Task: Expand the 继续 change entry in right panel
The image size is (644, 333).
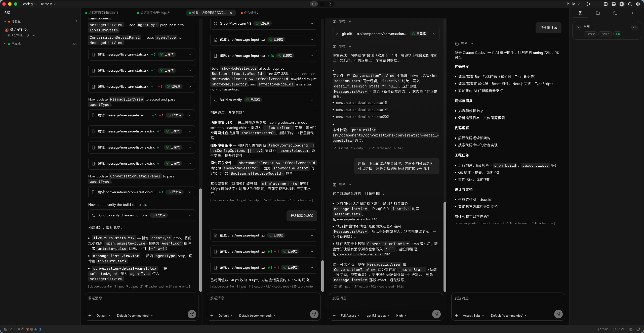Action: (x=578, y=27)
